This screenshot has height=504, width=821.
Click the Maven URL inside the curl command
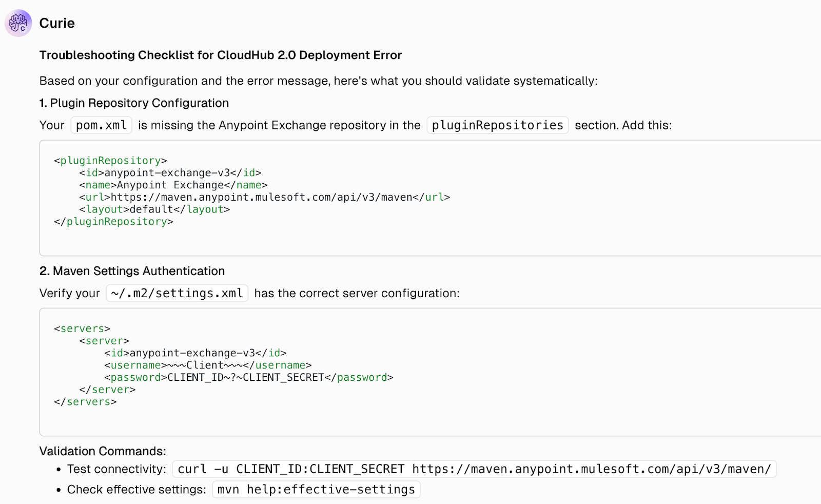[x=590, y=469]
